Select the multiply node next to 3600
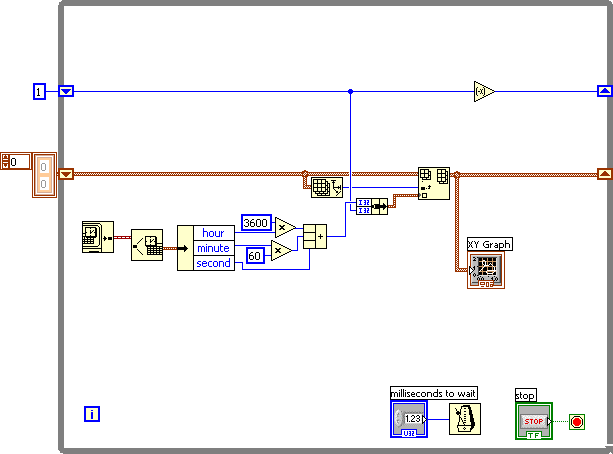The height and width of the screenshot is (454, 613). pos(285,227)
